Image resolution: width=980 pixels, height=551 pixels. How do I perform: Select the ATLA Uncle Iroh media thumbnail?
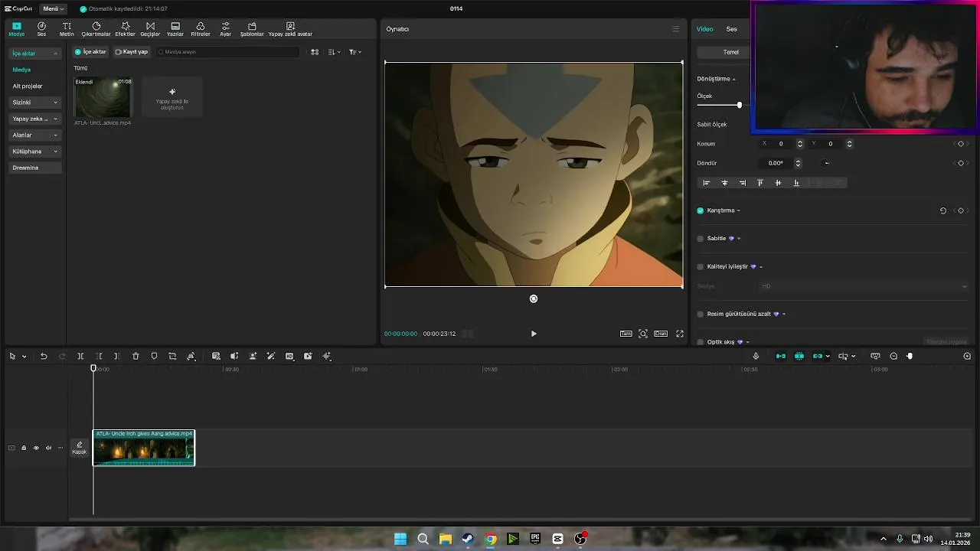[x=103, y=97]
